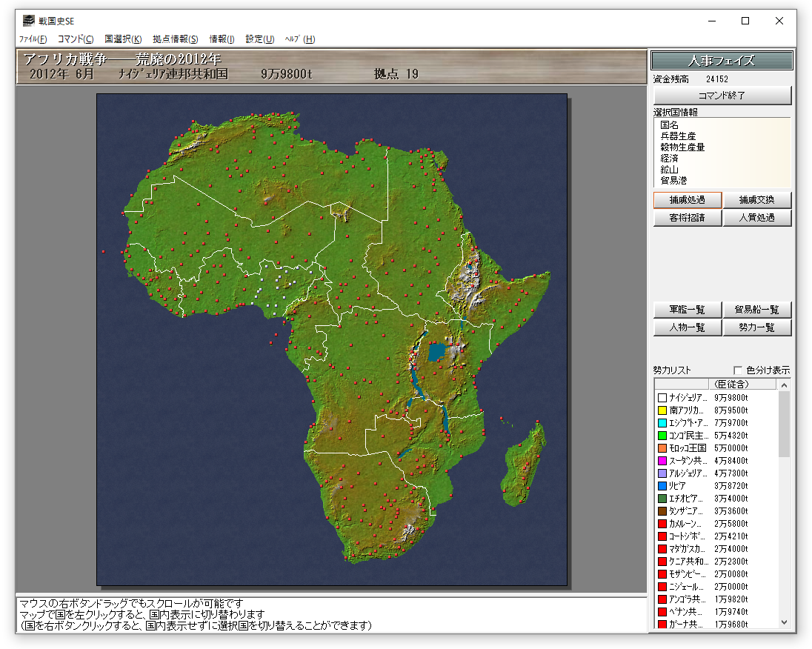Enable the 色分け表示 checkbox
Screen dimensions: 812x649
737,370
